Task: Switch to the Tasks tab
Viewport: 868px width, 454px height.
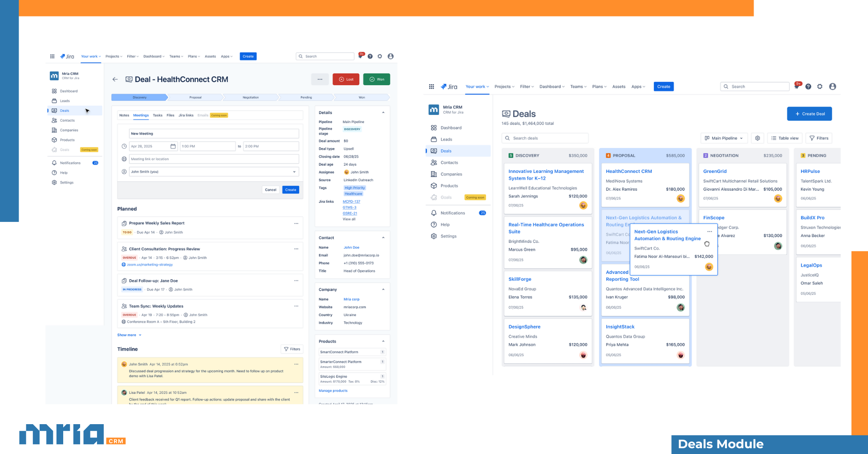Action: [158, 115]
